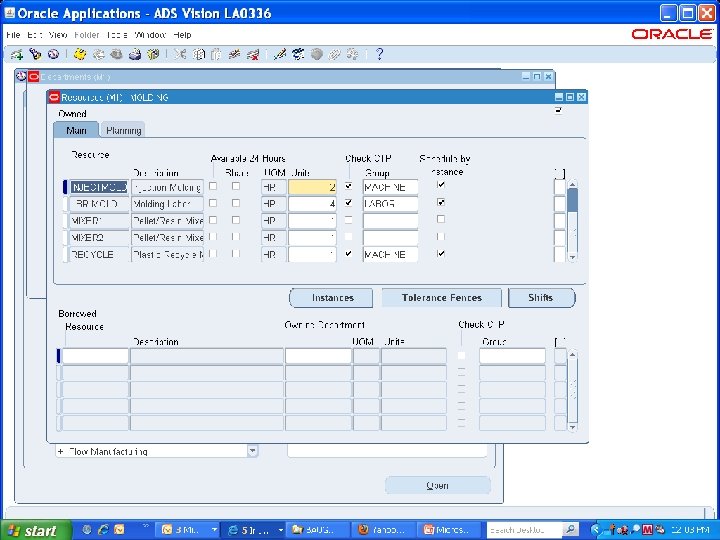
Task: Click the red M system tray icon
Action: 647,530
